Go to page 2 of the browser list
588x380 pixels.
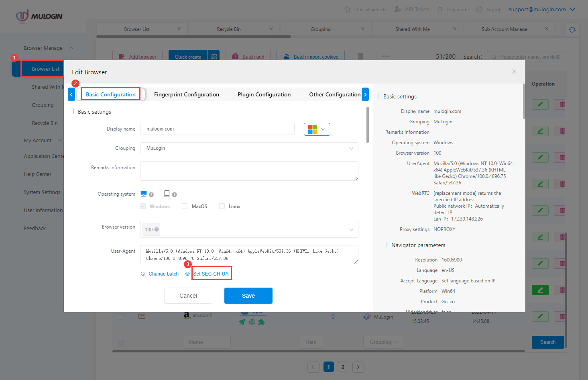click(x=343, y=367)
